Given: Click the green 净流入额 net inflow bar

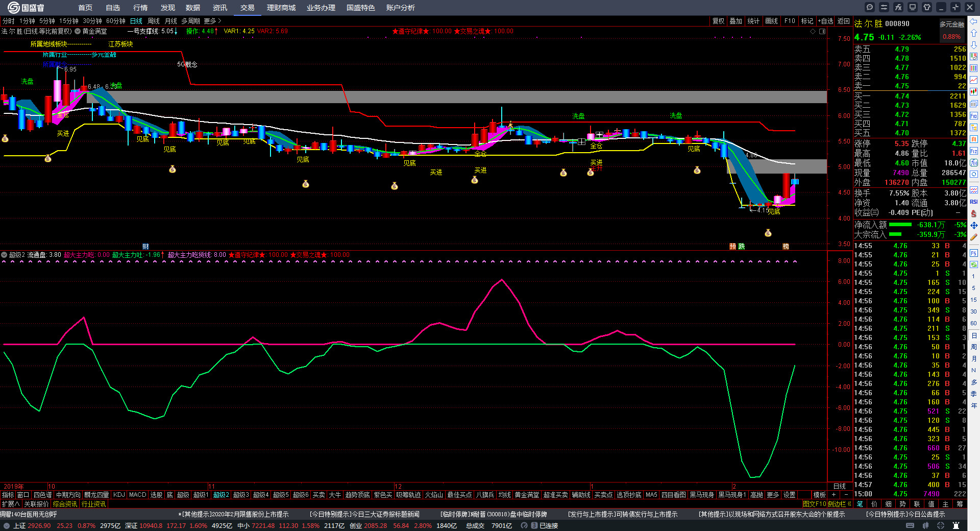Looking at the screenshot, I should 900,225.
